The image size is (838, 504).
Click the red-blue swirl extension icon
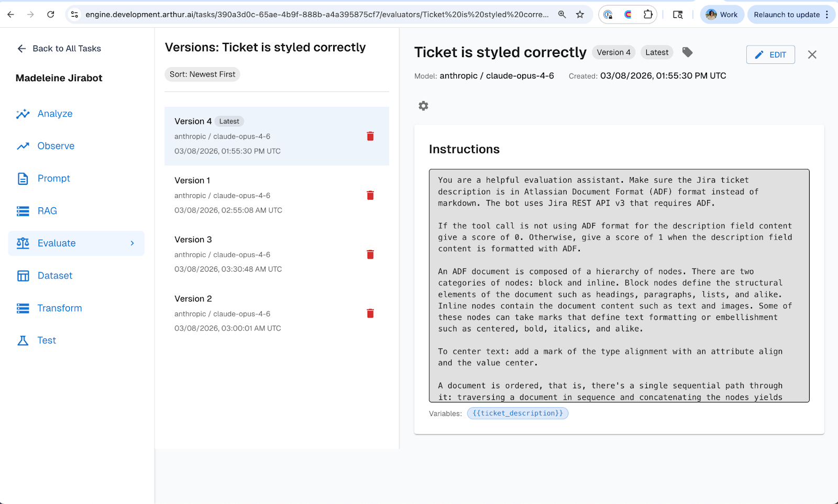pyautogui.click(x=628, y=15)
